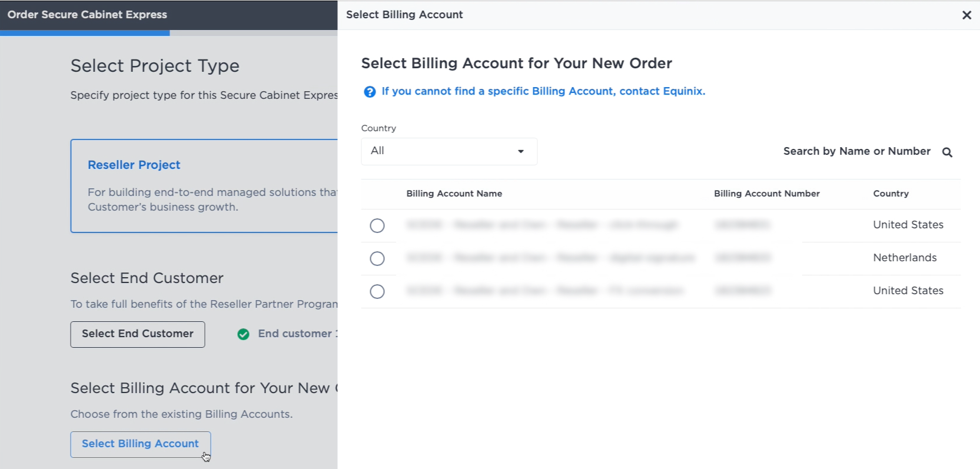
Task: Click the Netherlands country cell
Action: tap(905, 258)
